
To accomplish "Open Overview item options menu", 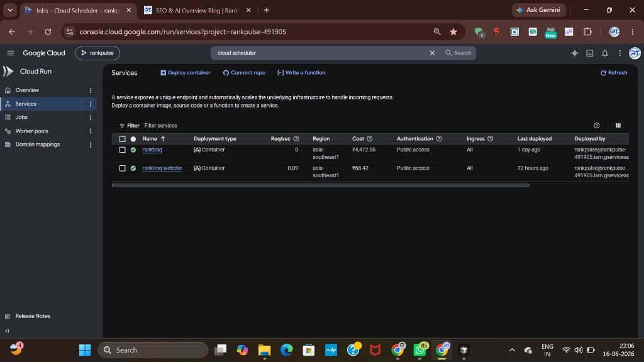I will pyautogui.click(x=91, y=90).
